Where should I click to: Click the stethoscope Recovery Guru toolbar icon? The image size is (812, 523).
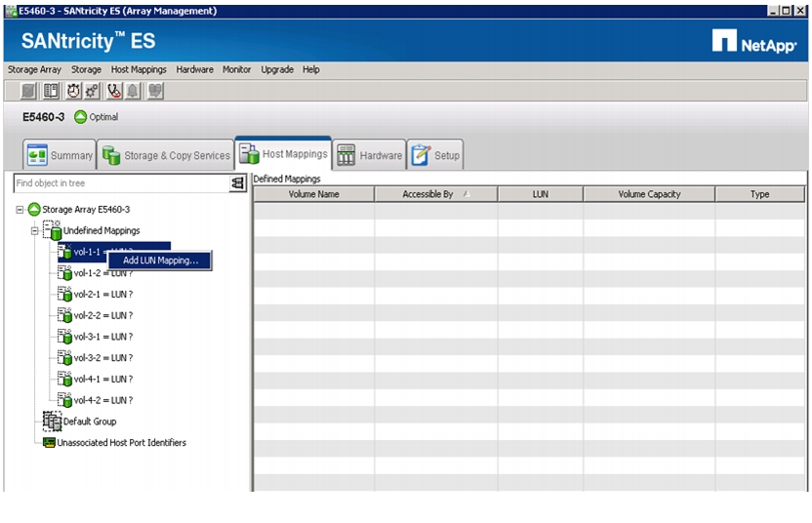[x=114, y=91]
